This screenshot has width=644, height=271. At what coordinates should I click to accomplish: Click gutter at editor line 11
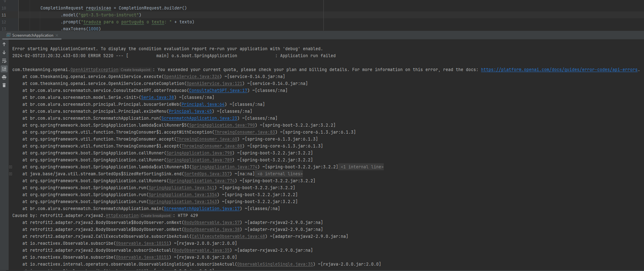pos(4,15)
